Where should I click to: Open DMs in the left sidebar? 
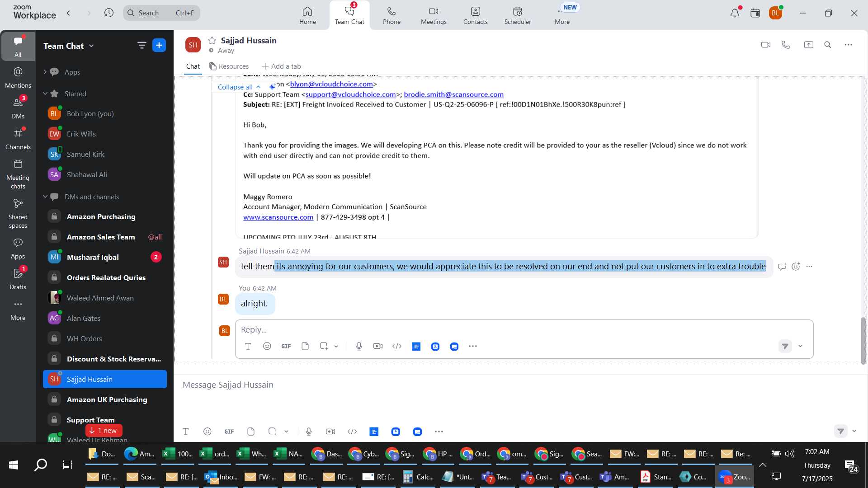click(x=18, y=108)
